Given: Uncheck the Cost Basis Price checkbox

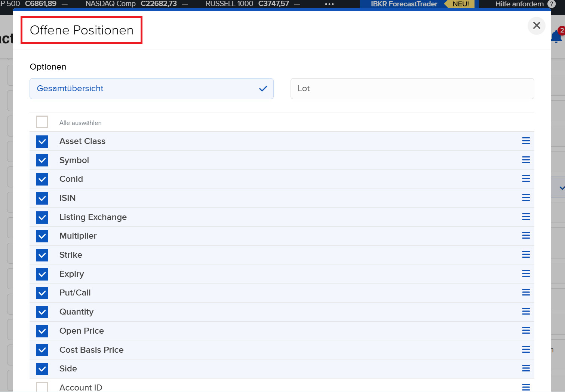Looking at the screenshot, I should click(x=42, y=350).
